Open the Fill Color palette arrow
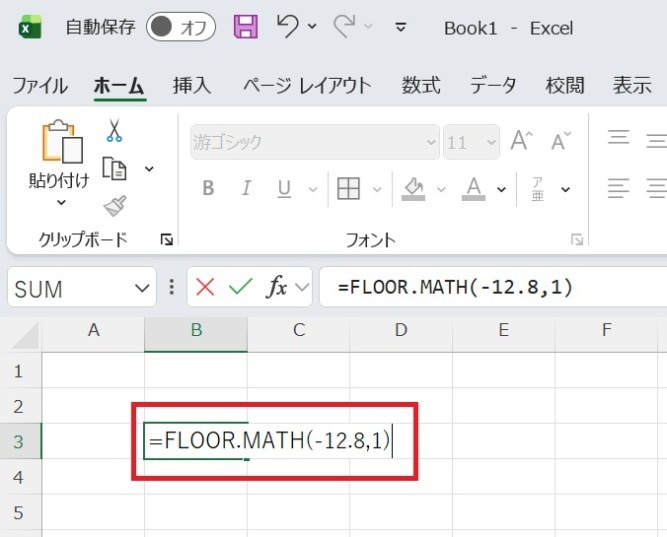The width and height of the screenshot is (667, 537). (441, 189)
